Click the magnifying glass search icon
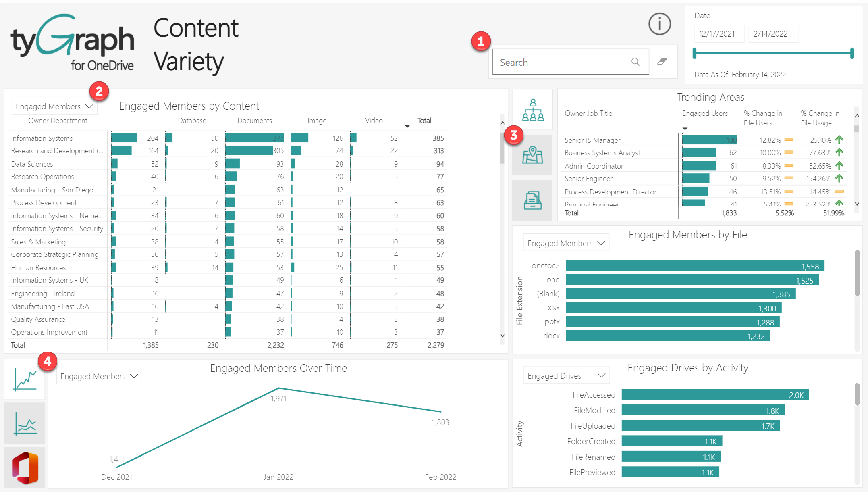The width and height of the screenshot is (868, 492). pos(635,62)
